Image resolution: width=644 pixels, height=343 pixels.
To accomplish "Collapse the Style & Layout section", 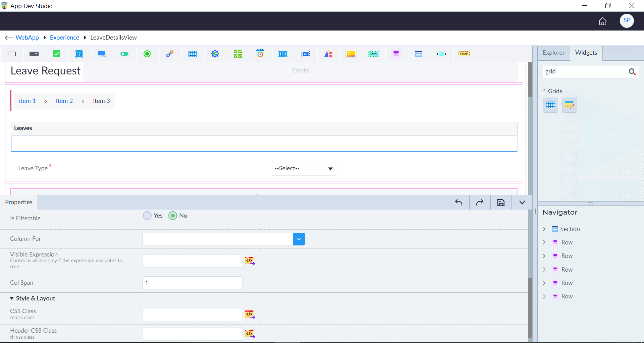I will coord(12,298).
